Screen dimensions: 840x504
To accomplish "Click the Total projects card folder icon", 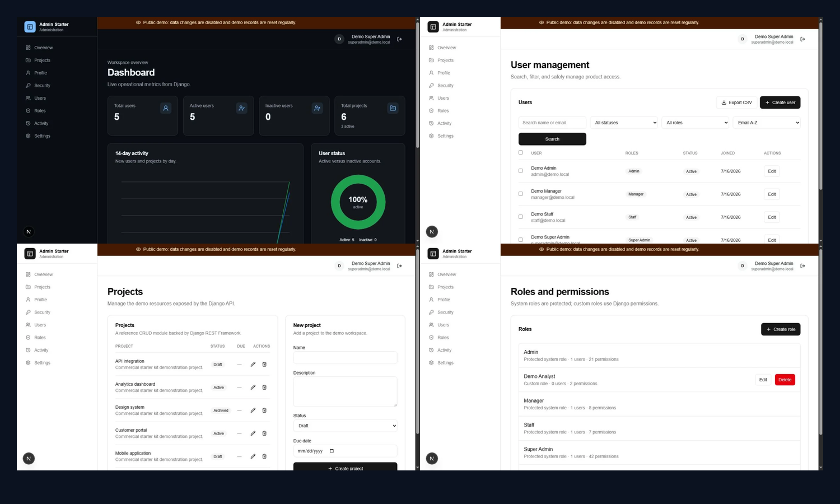I will 393,108.
